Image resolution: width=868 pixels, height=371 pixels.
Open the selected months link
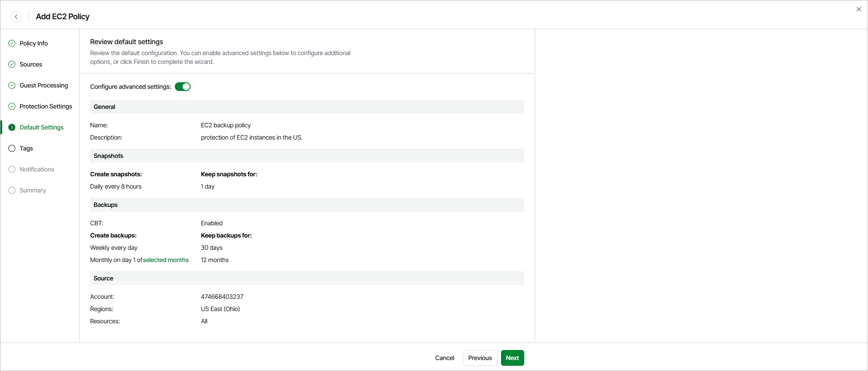click(x=166, y=260)
